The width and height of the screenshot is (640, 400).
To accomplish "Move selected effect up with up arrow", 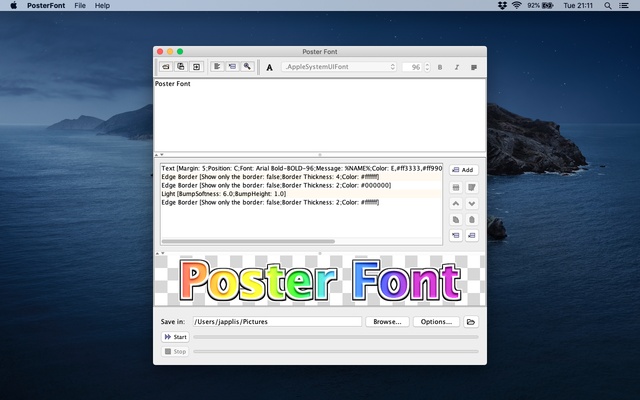I will 456,203.
